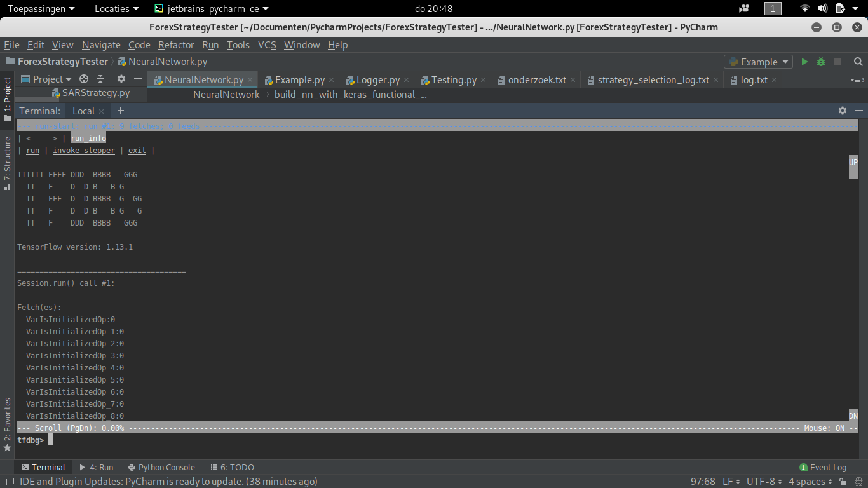Click the 'run_info' link in tfdbg
Image resolution: width=868 pixels, height=488 pixels.
click(88, 138)
